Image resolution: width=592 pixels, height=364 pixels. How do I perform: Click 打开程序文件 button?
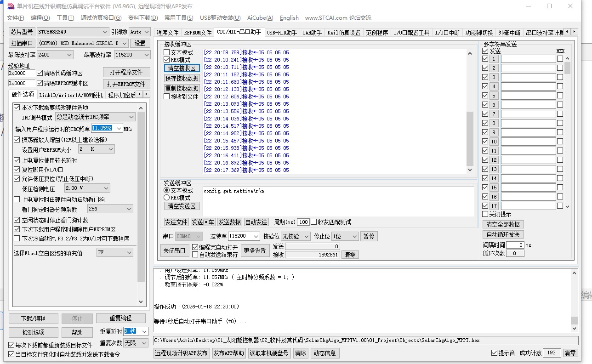tap(126, 72)
